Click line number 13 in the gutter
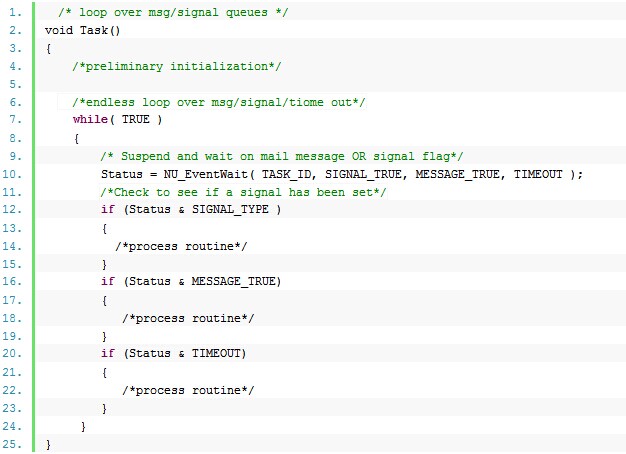Image resolution: width=626 pixels, height=454 pixels. click(12, 228)
